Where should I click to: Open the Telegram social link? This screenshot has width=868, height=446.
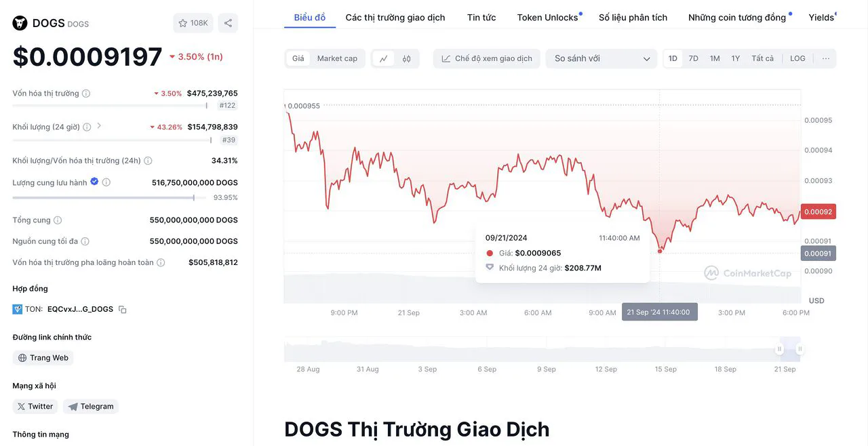tap(91, 407)
